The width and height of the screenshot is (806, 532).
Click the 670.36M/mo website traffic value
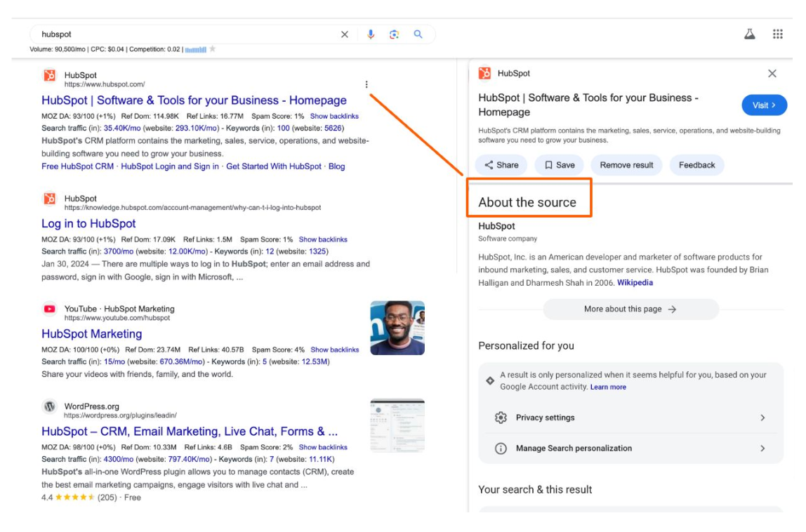click(x=181, y=362)
